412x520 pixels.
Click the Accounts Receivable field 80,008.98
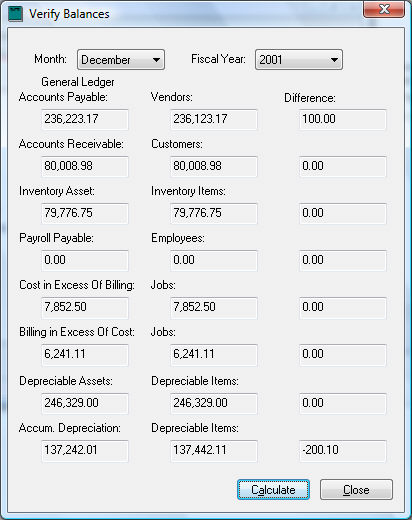pyautogui.click(x=85, y=166)
